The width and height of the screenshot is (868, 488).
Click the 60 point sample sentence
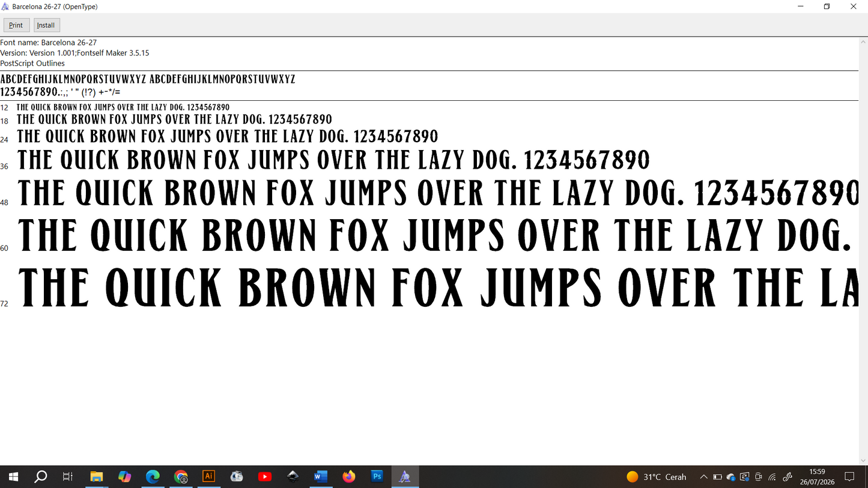pyautogui.click(x=436, y=235)
